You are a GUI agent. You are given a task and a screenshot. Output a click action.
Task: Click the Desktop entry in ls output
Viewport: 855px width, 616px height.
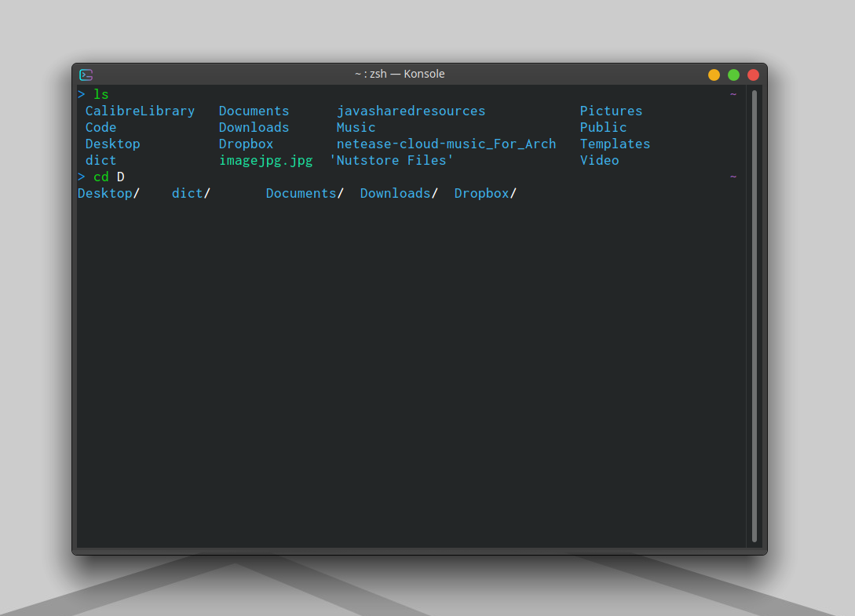pyautogui.click(x=113, y=144)
